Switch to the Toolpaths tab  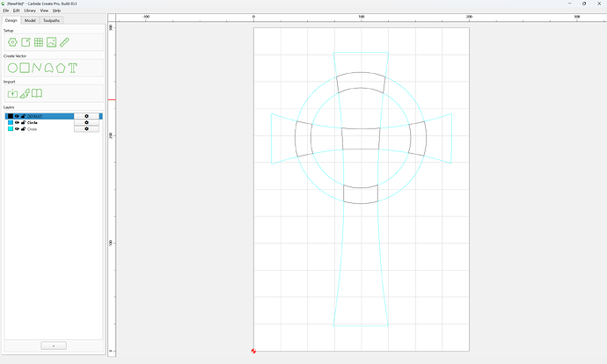click(x=51, y=20)
